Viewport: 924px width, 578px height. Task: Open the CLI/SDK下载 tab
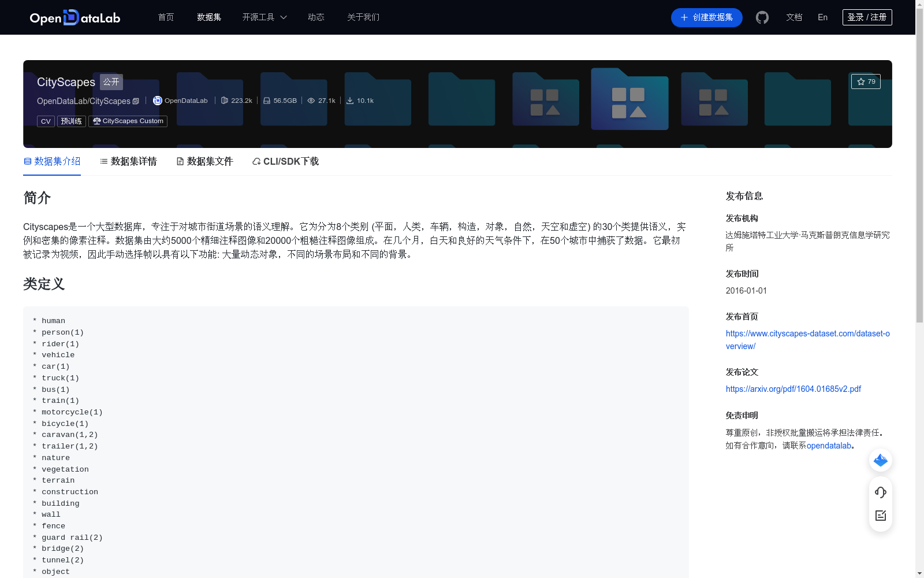pyautogui.click(x=285, y=161)
